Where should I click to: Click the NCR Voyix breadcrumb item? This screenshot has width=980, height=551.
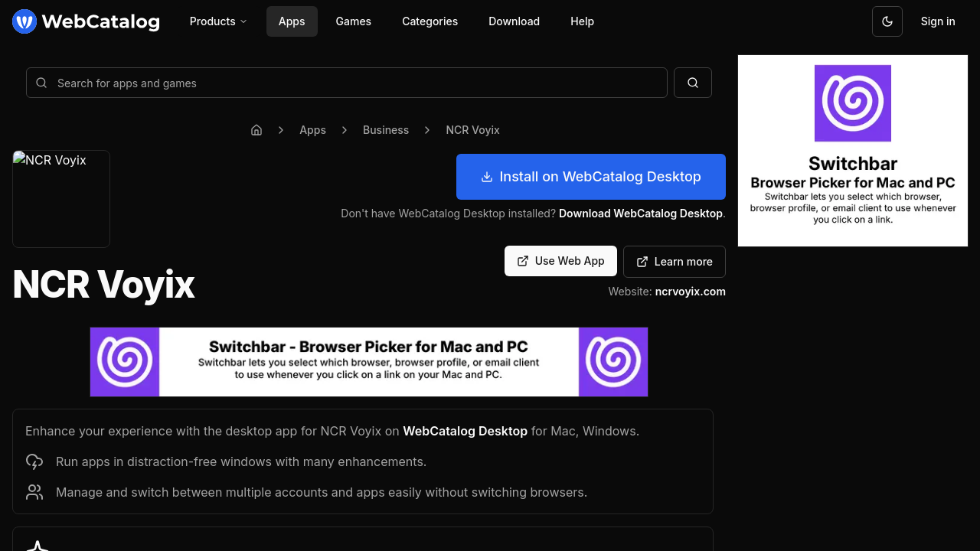(x=473, y=130)
